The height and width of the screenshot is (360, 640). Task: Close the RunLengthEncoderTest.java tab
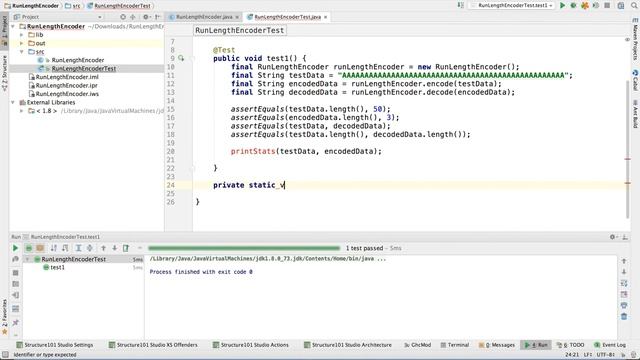325,17
